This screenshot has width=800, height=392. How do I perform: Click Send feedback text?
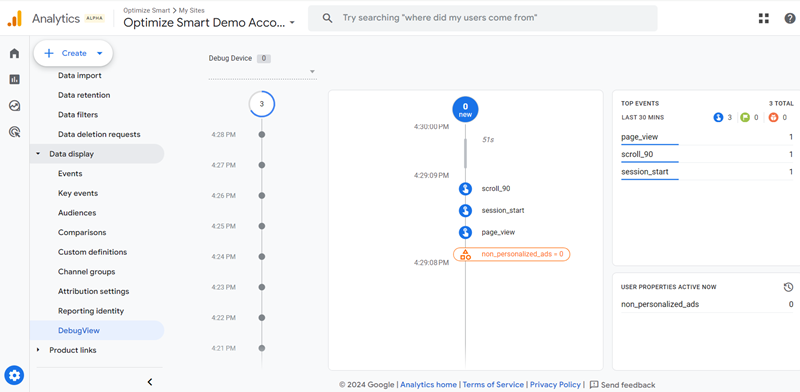pos(628,385)
